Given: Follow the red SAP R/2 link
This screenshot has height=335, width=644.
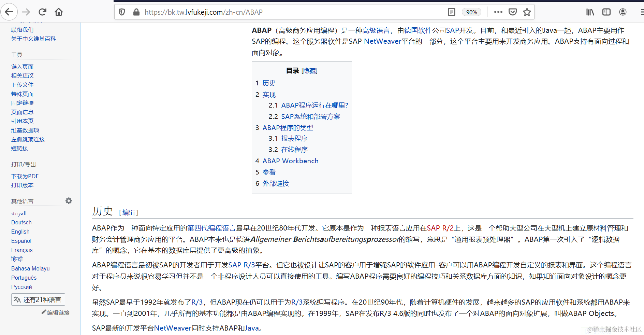Looking at the screenshot, I should 440,228.
